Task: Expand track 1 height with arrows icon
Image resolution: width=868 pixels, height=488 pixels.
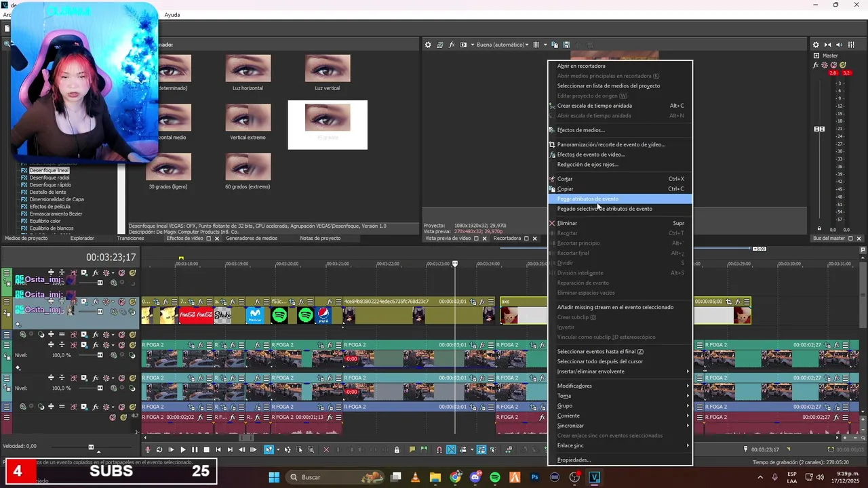Action: click(x=51, y=272)
